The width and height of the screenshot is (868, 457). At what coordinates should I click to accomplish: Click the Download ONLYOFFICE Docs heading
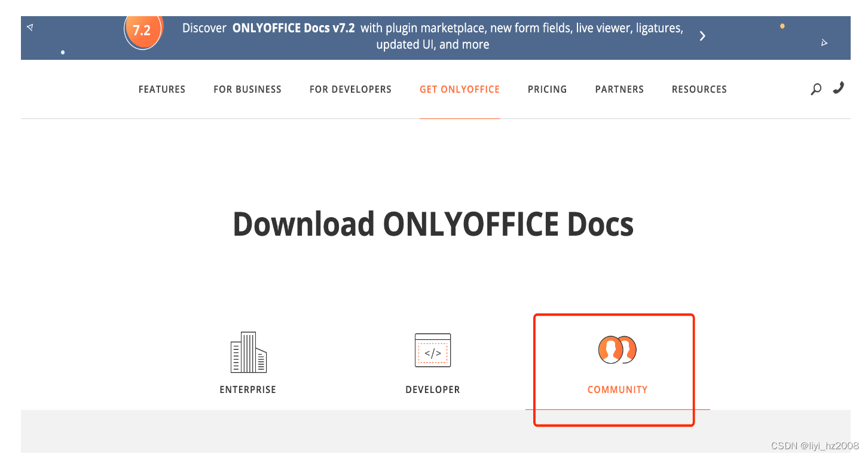point(433,224)
